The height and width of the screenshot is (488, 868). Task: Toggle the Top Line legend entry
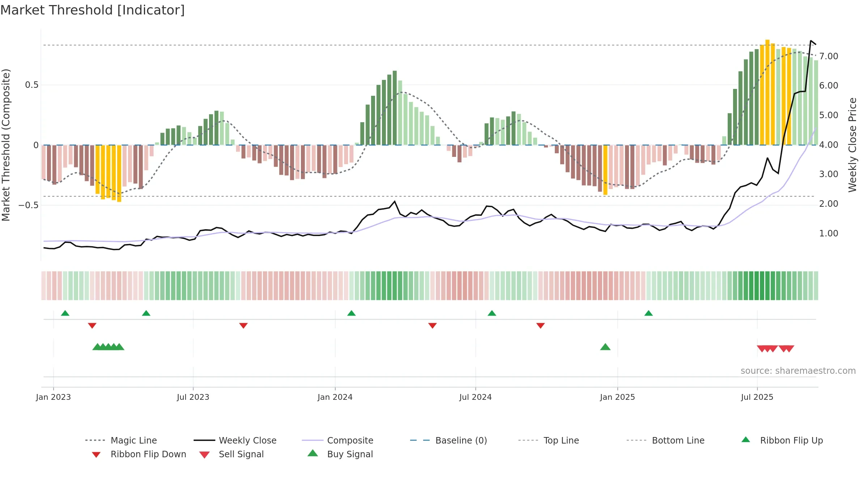pos(548,440)
